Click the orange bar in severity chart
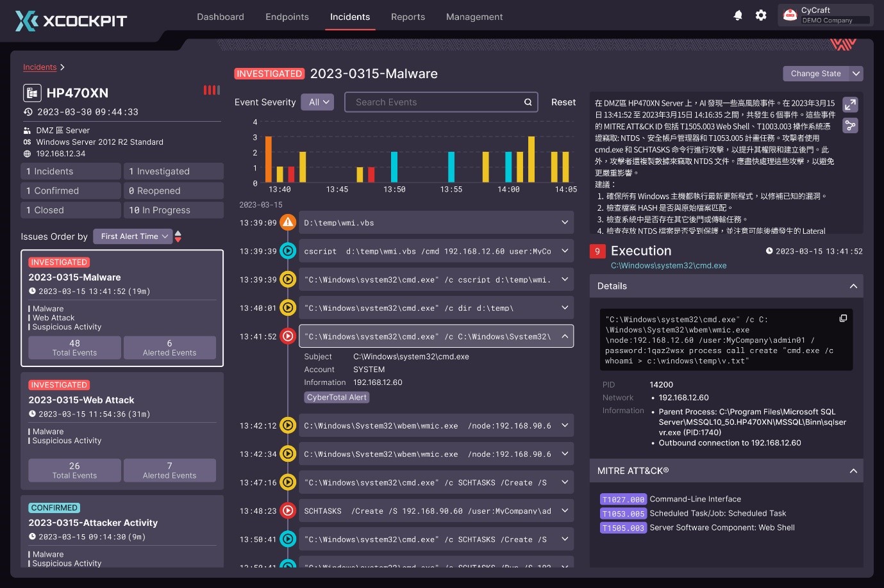Screen dimensions: 884x588 269,159
